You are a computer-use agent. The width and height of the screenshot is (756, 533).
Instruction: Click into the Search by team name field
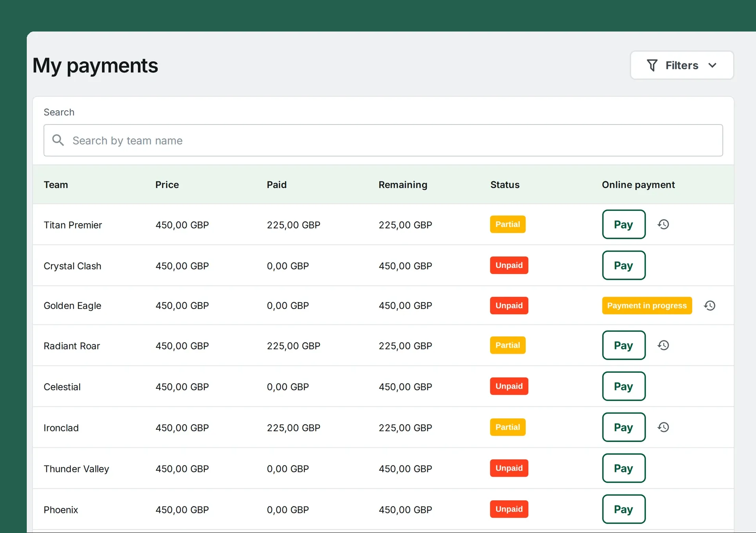383,140
